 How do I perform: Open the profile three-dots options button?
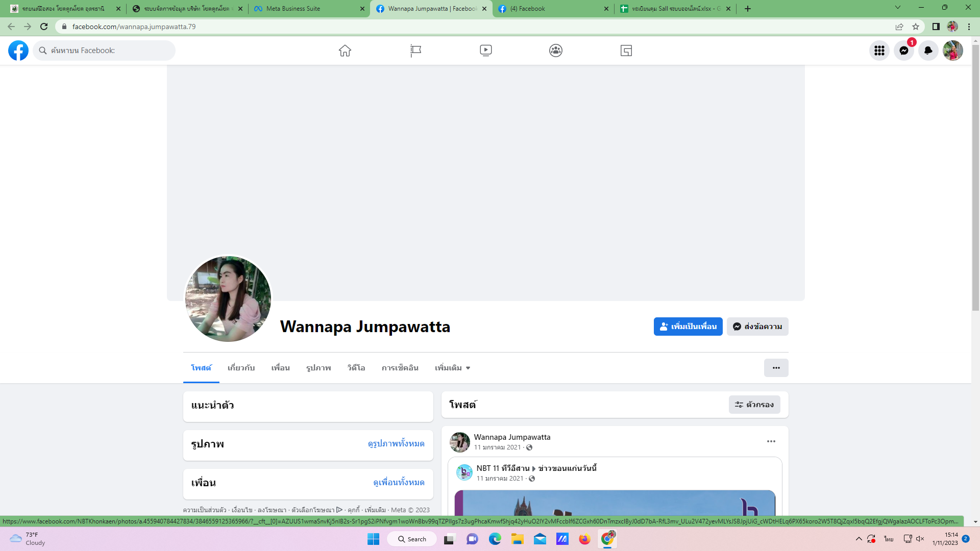776,368
